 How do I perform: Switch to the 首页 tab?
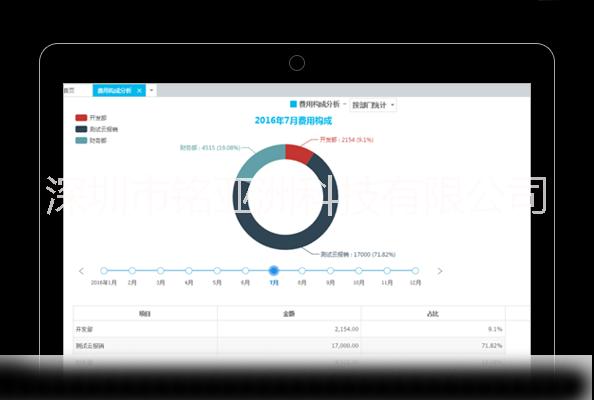(x=69, y=91)
